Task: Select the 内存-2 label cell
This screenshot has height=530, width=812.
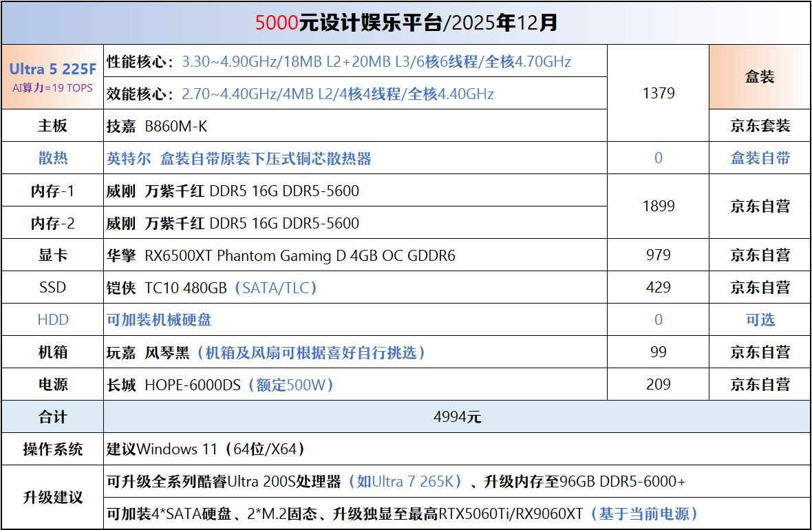Action: [x=52, y=223]
